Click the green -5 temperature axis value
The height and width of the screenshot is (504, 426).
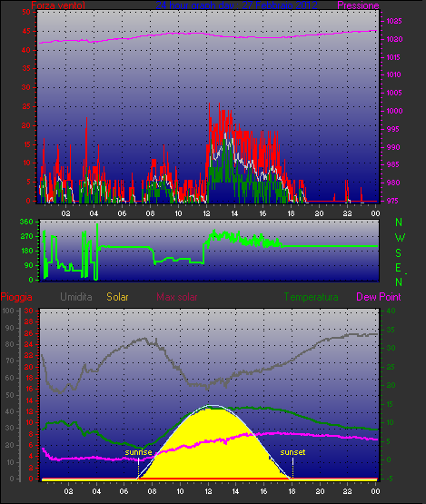point(390,479)
